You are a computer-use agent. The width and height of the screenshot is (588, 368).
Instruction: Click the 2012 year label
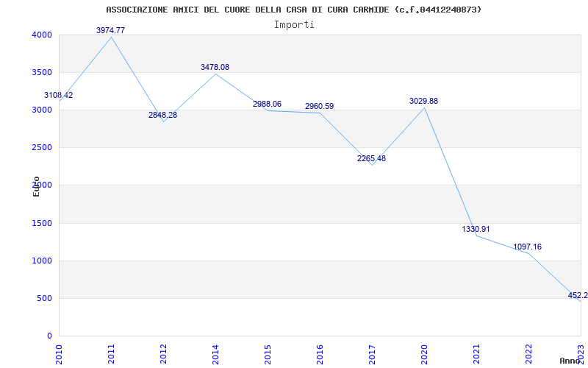point(163,354)
